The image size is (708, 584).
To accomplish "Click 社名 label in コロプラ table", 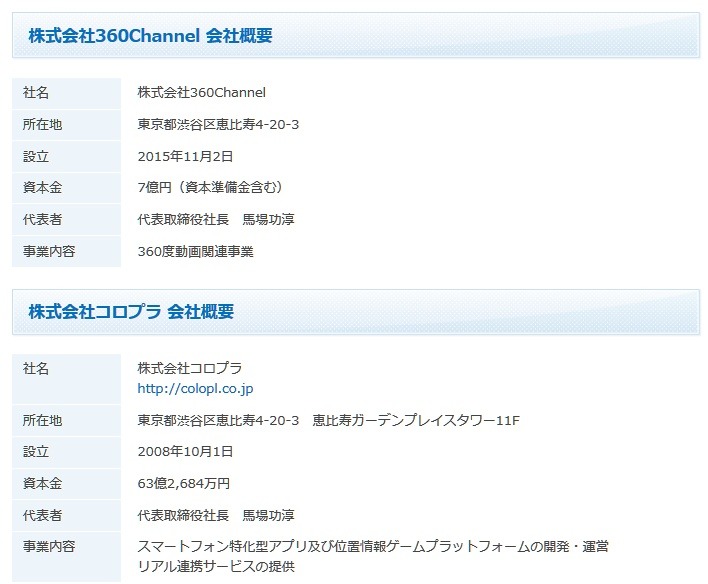I will click(x=36, y=369).
